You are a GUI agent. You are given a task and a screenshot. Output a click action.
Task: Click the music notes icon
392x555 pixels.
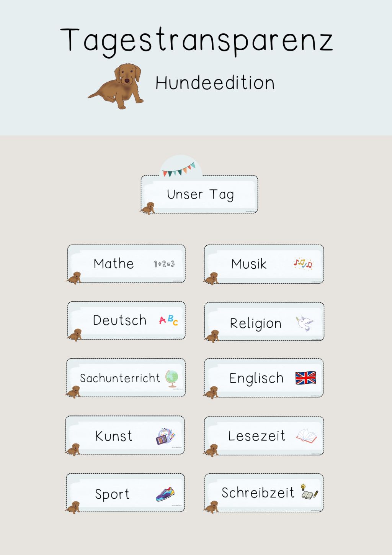pyautogui.click(x=303, y=263)
